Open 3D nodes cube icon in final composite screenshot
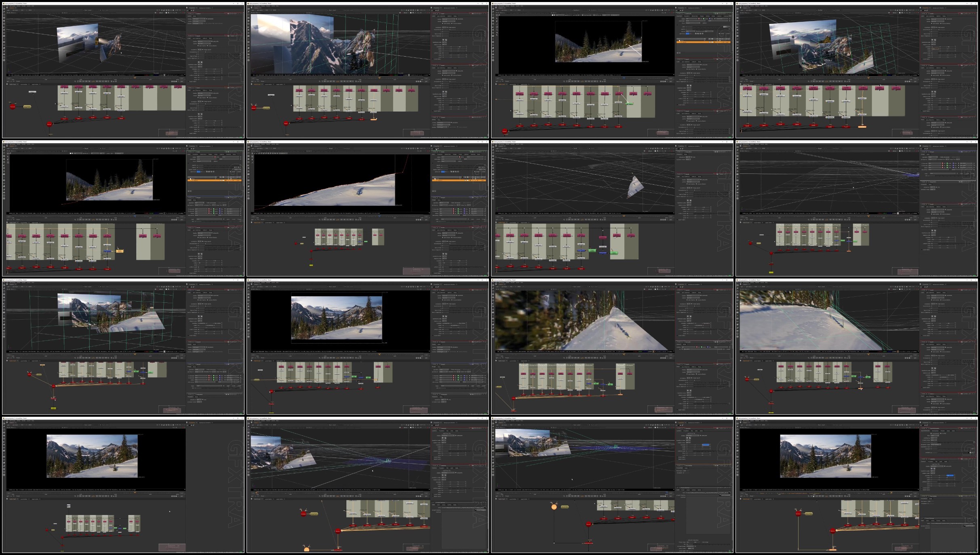This screenshot has height=555, width=980. click(x=738, y=451)
